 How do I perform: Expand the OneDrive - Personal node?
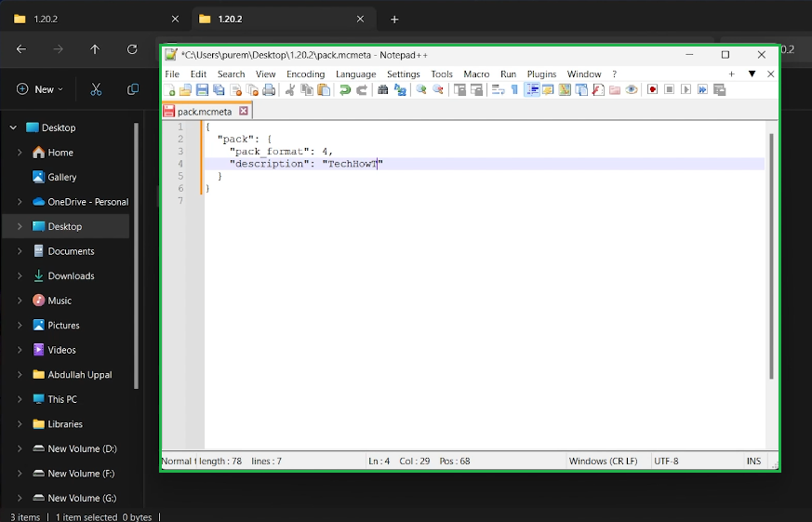20,202
